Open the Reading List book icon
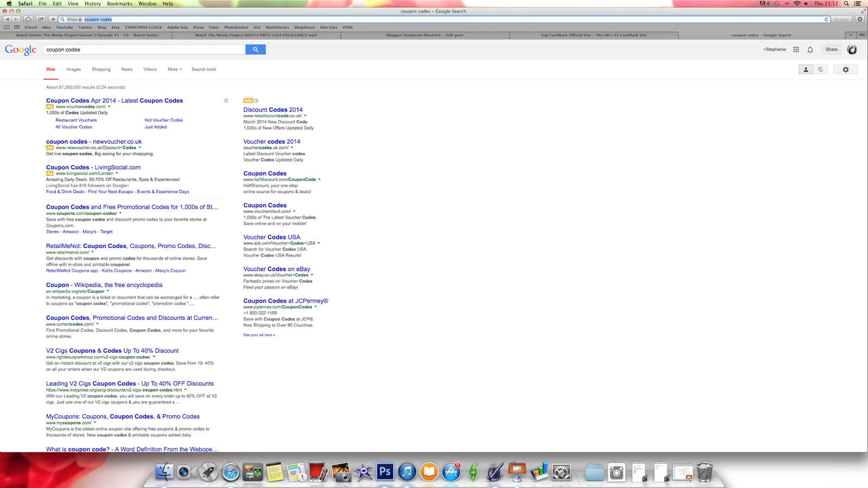Viewport: 868px width, 488px height. [x=7, y=27]
